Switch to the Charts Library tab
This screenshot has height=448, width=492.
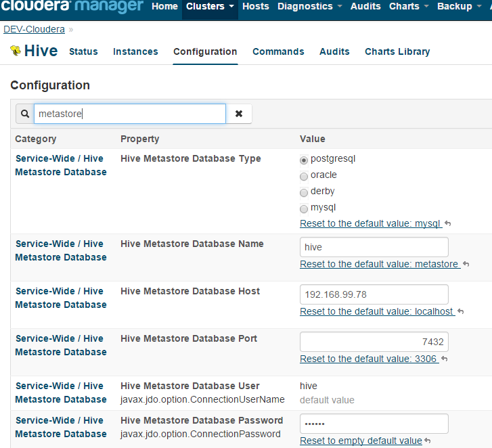pos(397,51)
